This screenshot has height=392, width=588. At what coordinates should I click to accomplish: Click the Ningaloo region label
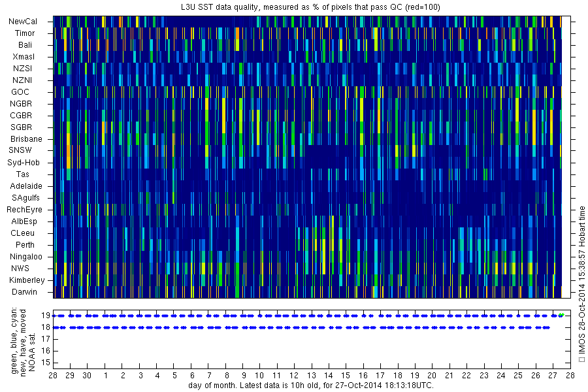(x=26, y=257)
